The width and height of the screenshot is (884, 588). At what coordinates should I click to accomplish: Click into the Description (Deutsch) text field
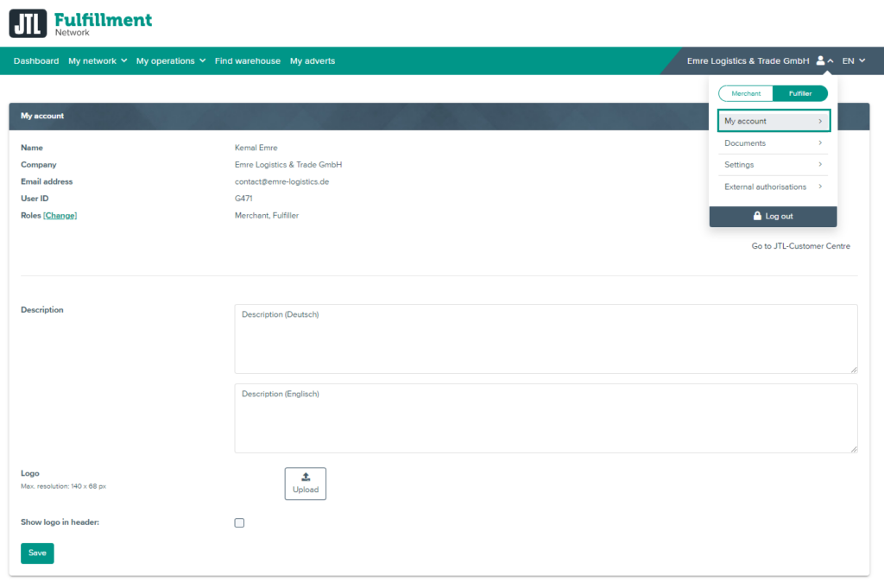coord(546,338)
